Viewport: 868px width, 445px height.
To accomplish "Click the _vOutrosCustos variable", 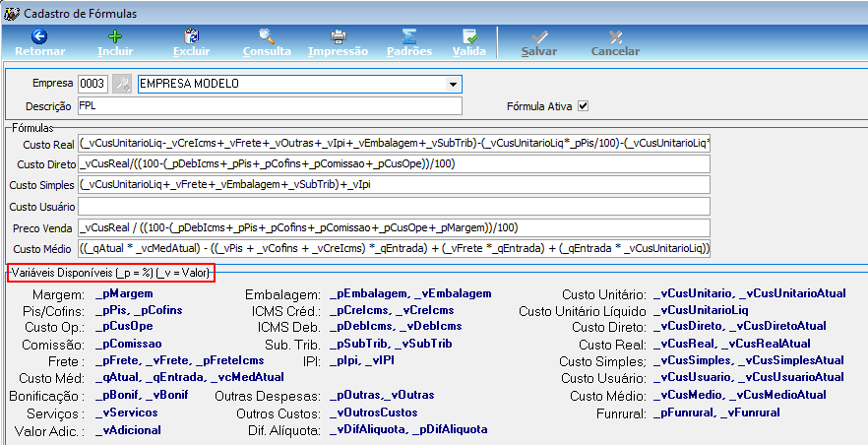I will pos(373,413).
